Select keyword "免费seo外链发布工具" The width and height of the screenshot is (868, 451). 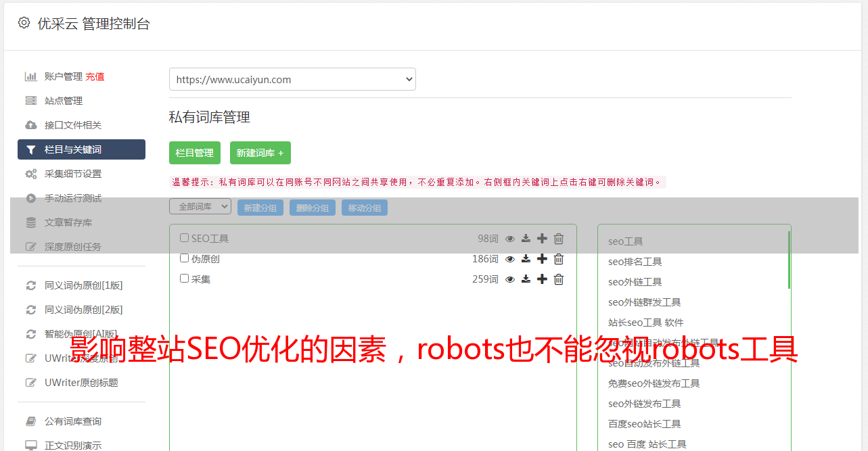pyautogui.click(x=654, y=383)
